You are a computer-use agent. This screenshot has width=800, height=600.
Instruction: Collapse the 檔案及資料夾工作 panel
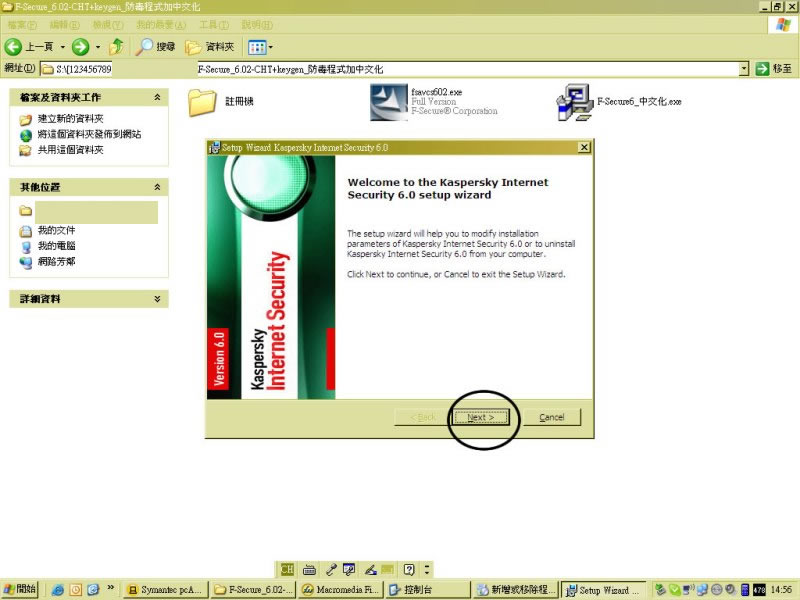tap(157, 97)
